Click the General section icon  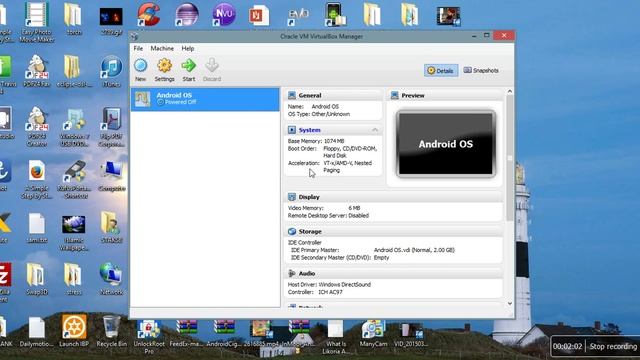(292, 96)
